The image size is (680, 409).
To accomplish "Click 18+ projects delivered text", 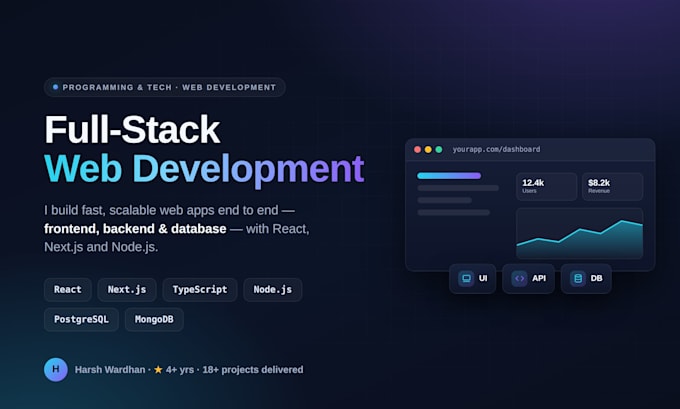I will coord(253,370).
